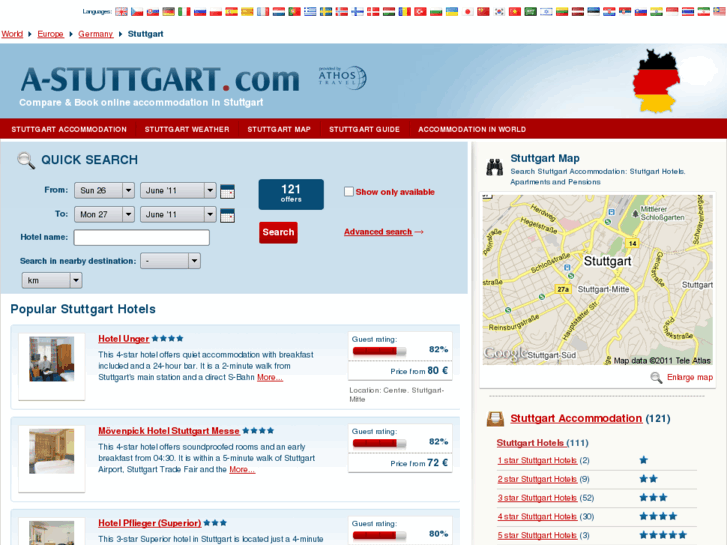Click the Athos Travel logo
This screenshot has width=727, height=545.
pos(342,78)
